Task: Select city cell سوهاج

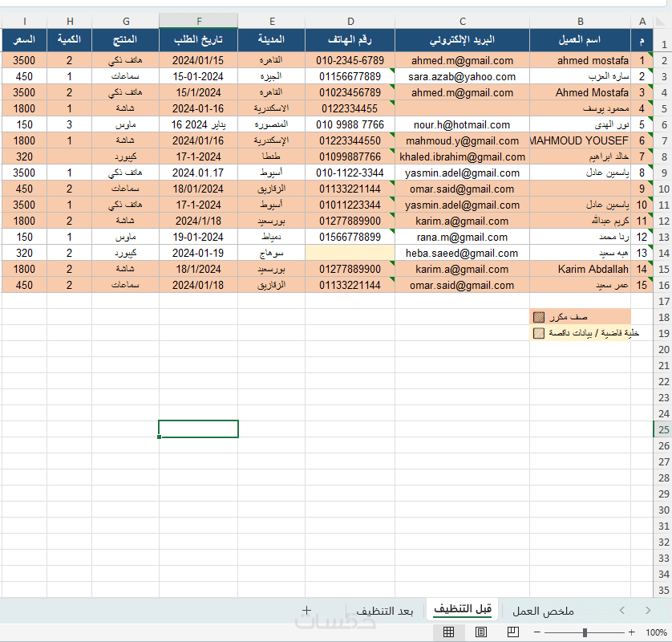Action: tap(272, 253)
